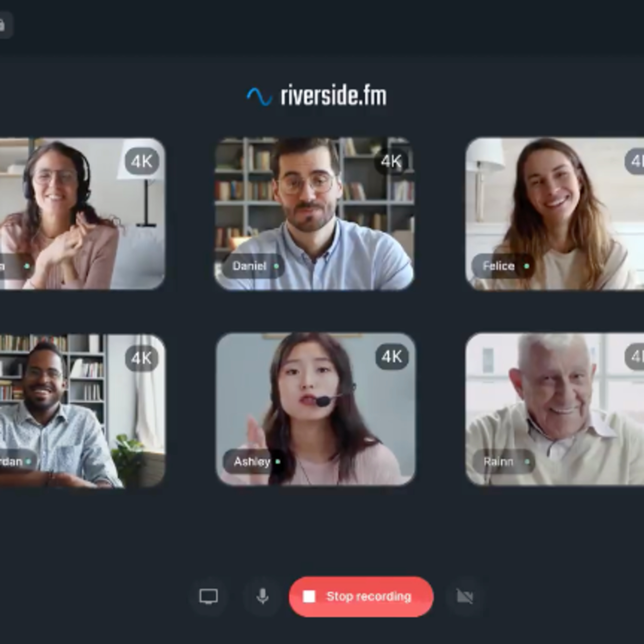Mute the microphone
This screenshot has width=644, height=644.
263,596
